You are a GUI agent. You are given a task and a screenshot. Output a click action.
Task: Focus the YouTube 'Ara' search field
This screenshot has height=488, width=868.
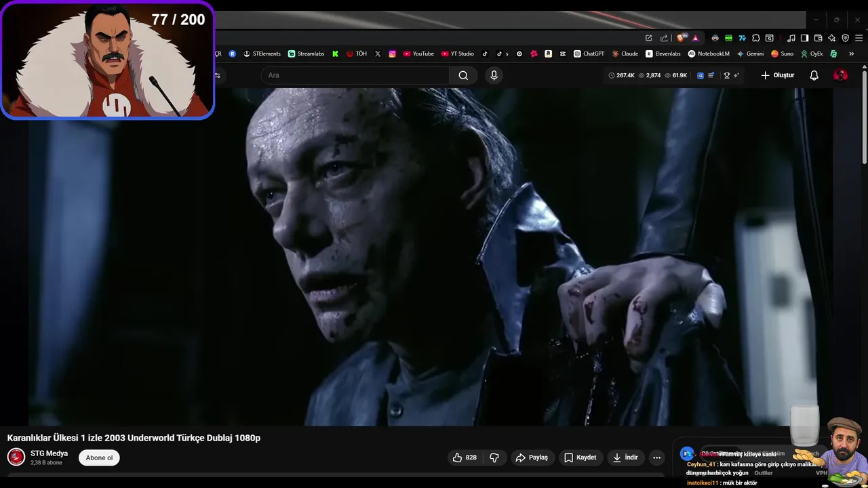[x=355, y=75]
